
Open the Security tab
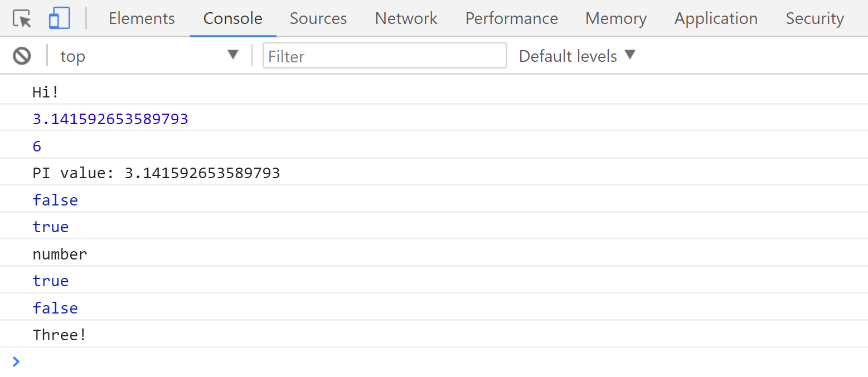coord(814,19)
